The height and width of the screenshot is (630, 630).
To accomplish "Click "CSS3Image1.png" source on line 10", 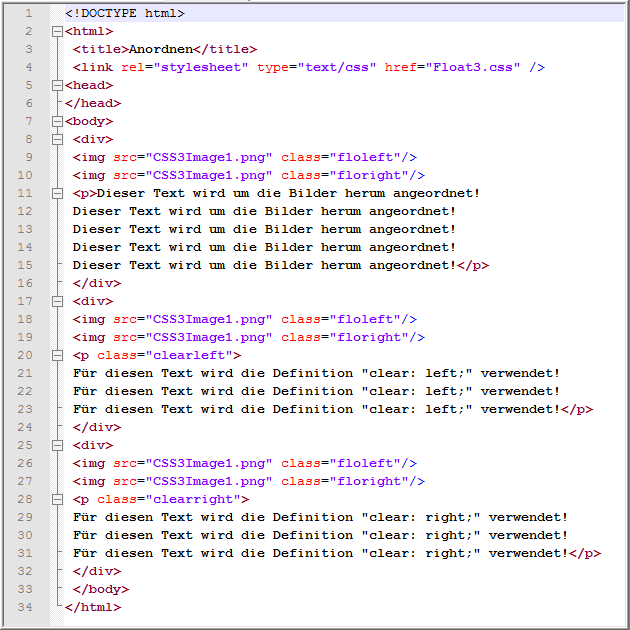I will point(209,175).
